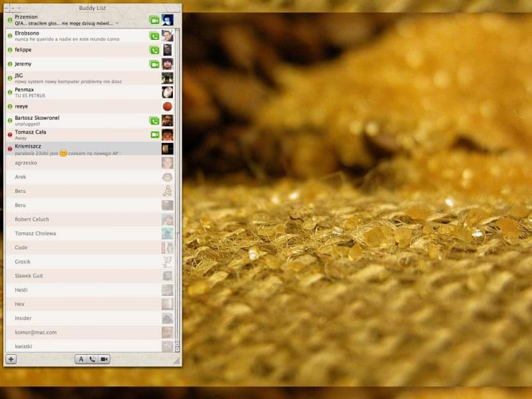Click the add buddy plus button

point(11,359)
